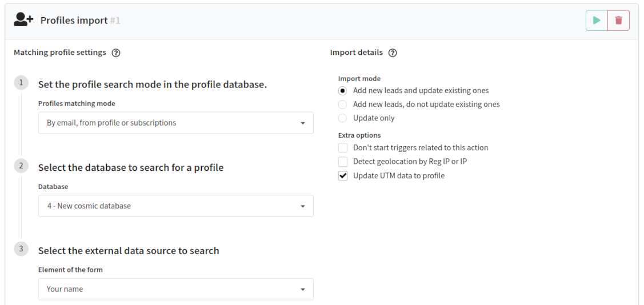
Task: Click the '#1' number in the header
Action: point(115,21)
